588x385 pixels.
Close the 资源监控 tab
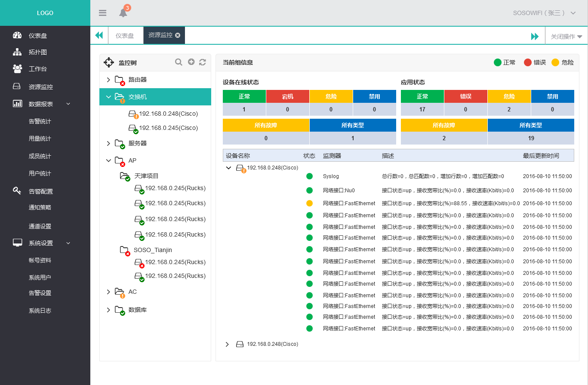(178, 35)
